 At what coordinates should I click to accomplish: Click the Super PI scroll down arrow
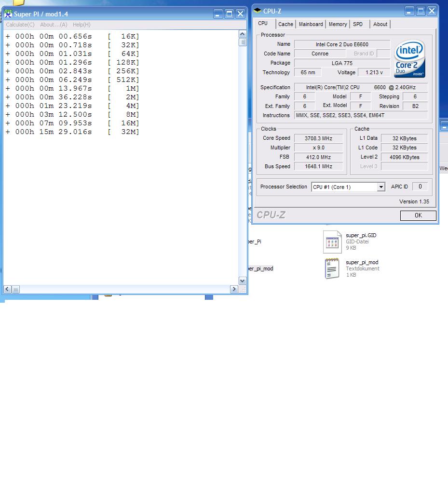[x=242, y=281]
